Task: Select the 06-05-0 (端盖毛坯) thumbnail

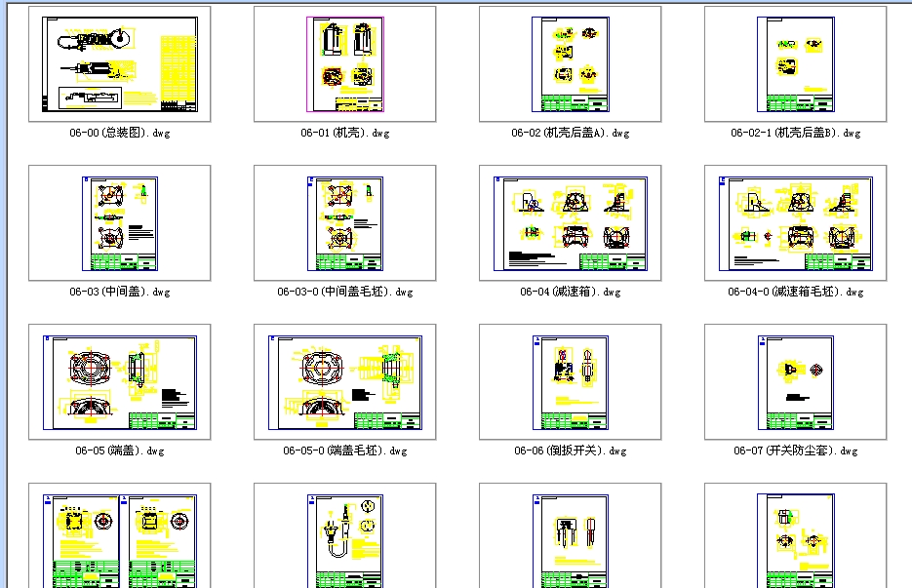Action: pyautogui.click(x=345, y=381)
